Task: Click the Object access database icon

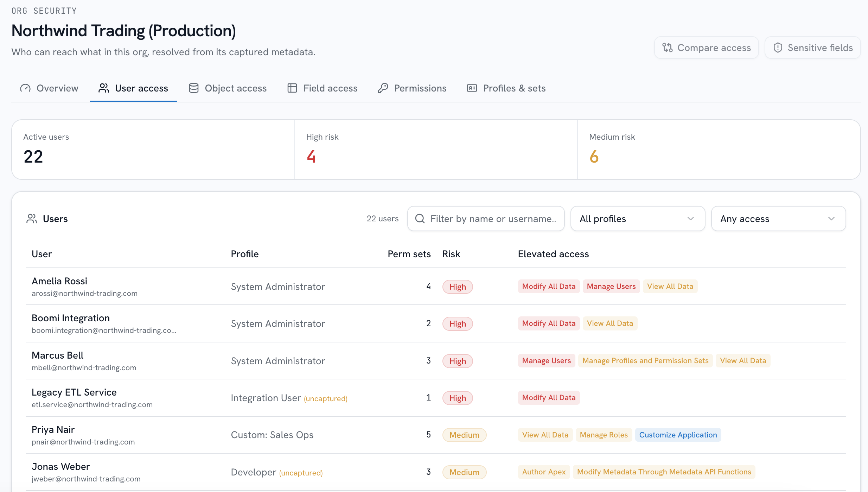Action: tap(193, 88)
